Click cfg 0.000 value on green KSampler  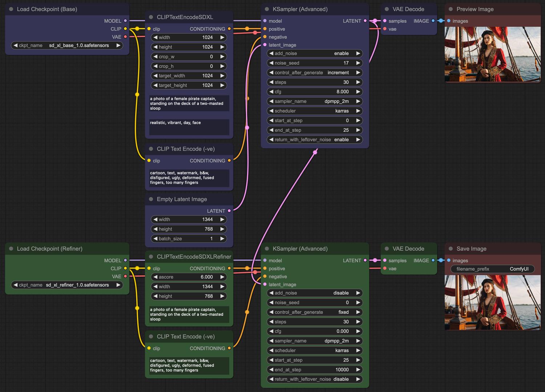[343, 331]
